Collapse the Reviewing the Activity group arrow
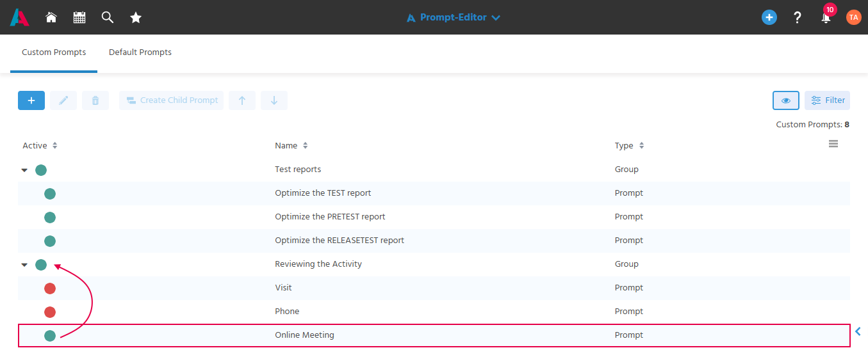Screen dimensions: 868x364 click(x=24, y=265)
